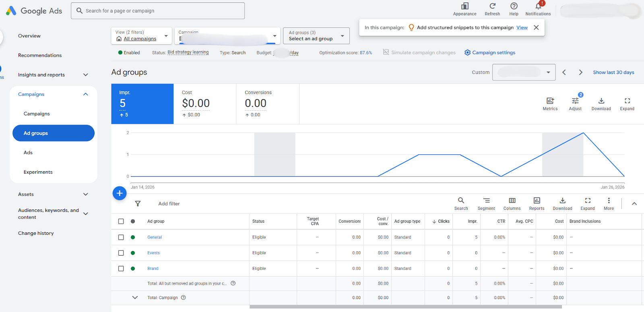Image resolution: width=644 pixels, height=312 pixels.
Task: Select the Brand ad group checkbox
Action: (x=121, y=269)
